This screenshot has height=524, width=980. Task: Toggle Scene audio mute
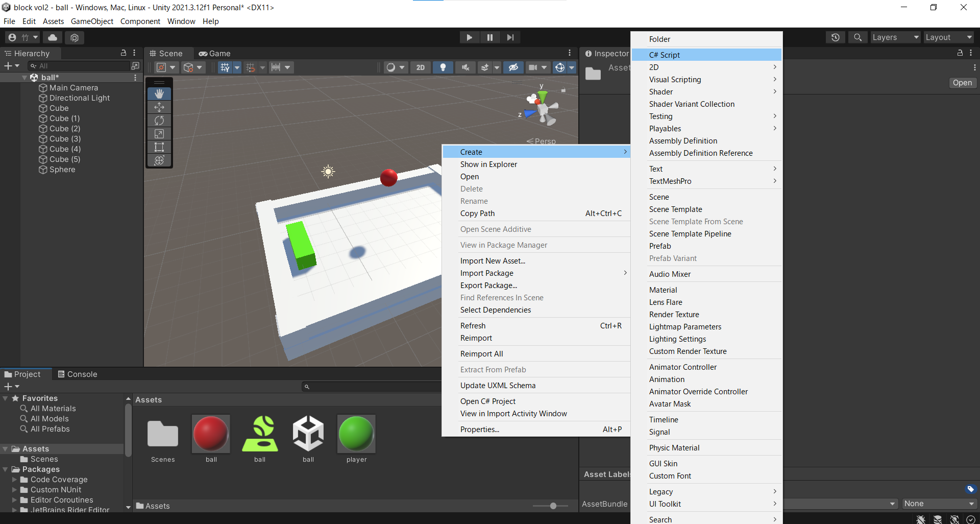(465, 67)
